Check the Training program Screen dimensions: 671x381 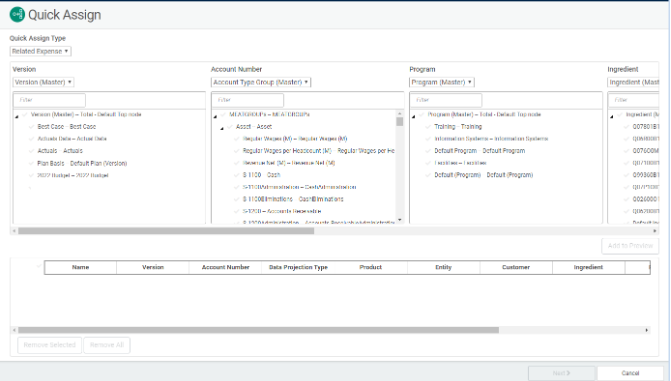[x=428, y=127]
